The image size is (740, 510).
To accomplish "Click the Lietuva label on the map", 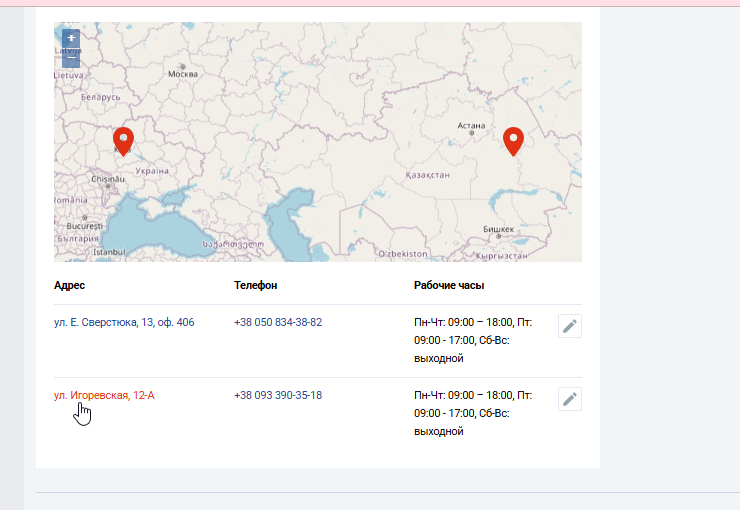I will 69,75.
